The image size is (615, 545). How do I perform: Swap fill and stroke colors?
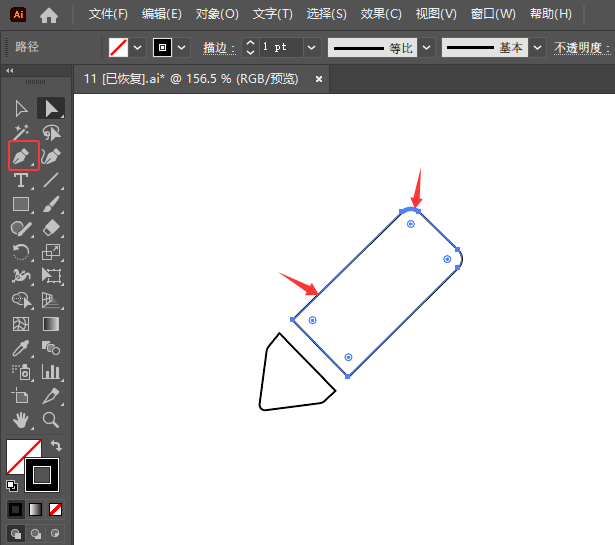56,446
